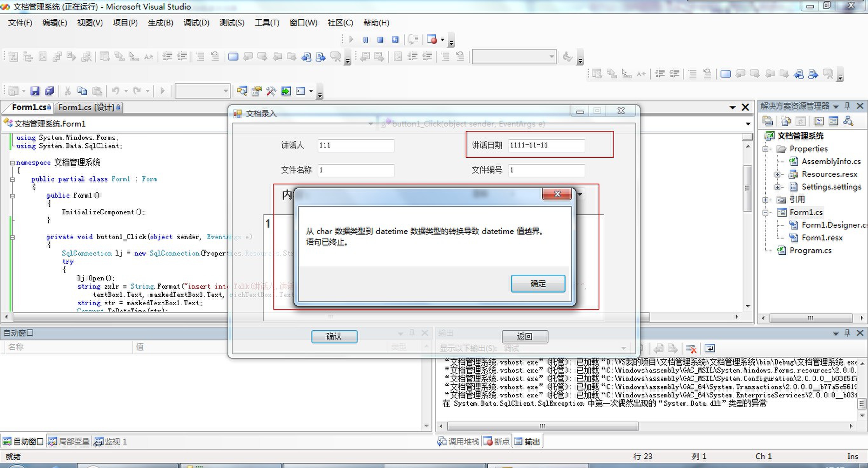
Task: Open the 生成(B) menu
Action: pyautogui.click(x=160, y=23)
